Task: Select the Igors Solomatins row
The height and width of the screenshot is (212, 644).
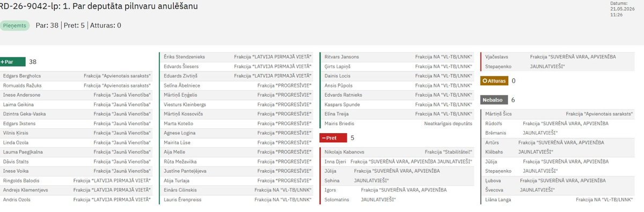Action: (x=397, y=194)
